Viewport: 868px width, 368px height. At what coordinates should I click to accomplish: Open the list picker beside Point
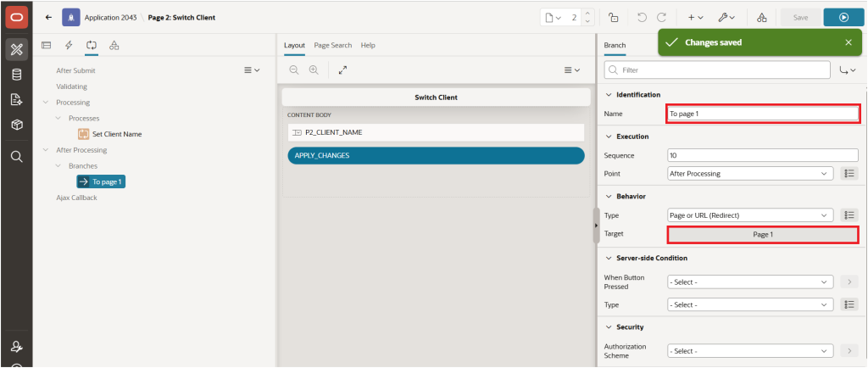(x=849, y=173)
